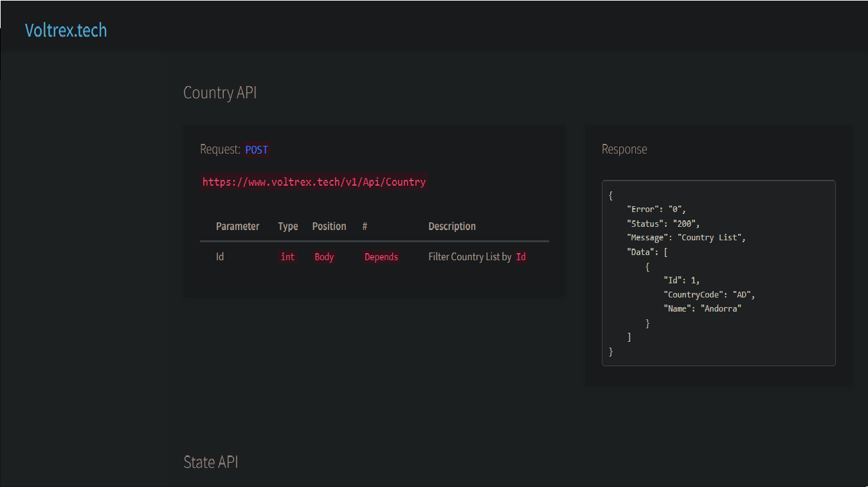Click the State API heading
This screenshot has height=487, width=868.
[x=211, y=462]
